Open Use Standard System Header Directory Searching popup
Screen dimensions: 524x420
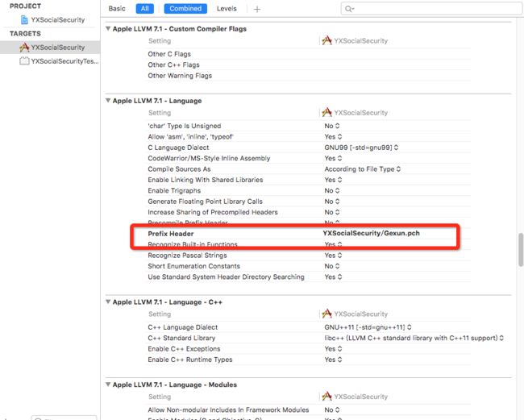click(333, 277)
